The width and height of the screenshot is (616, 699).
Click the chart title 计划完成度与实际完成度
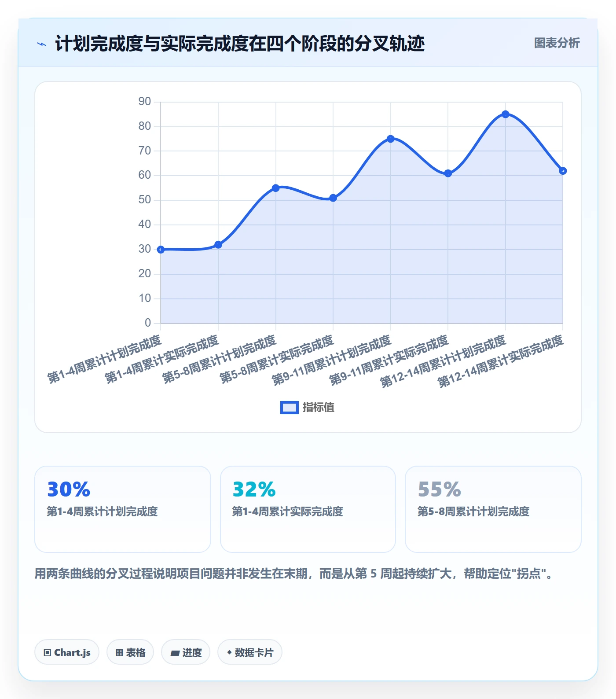point(240,44)
